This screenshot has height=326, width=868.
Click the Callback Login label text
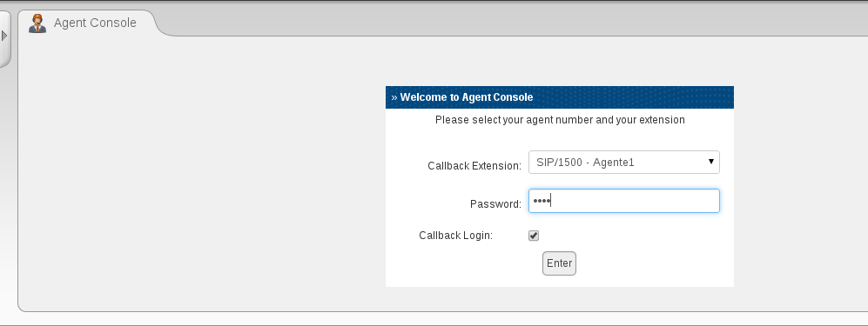click(x=455, y=236)
